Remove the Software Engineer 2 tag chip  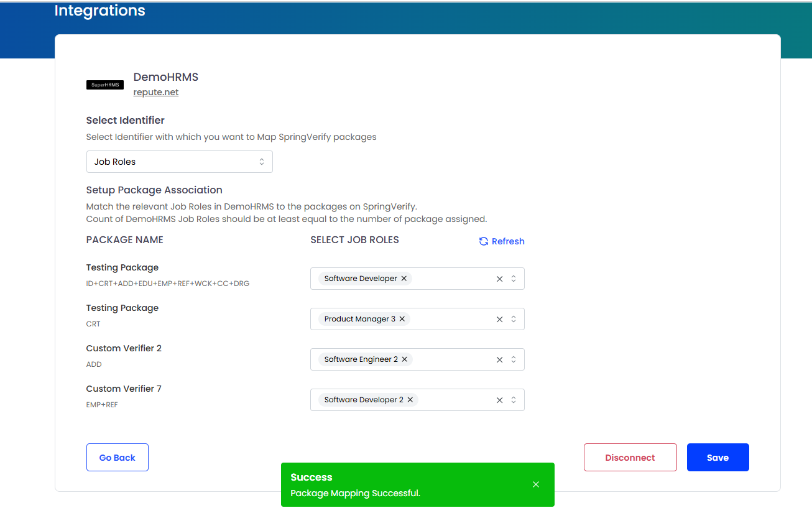(405, 359)
